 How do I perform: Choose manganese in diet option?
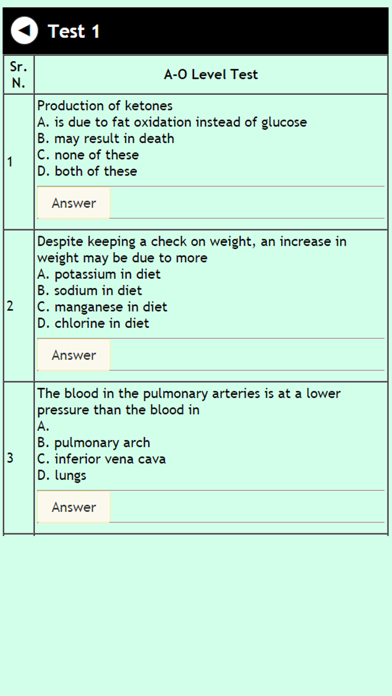[x=102, y=307]
